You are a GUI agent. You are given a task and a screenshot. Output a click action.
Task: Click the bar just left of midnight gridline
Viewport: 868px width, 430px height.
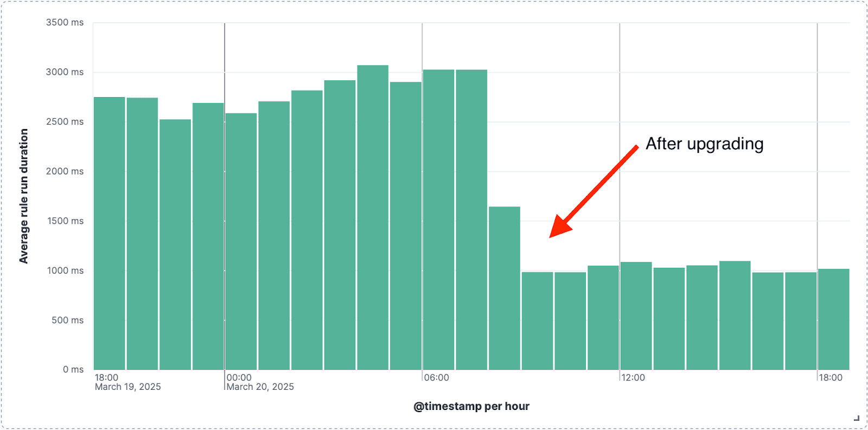[208, 236]
